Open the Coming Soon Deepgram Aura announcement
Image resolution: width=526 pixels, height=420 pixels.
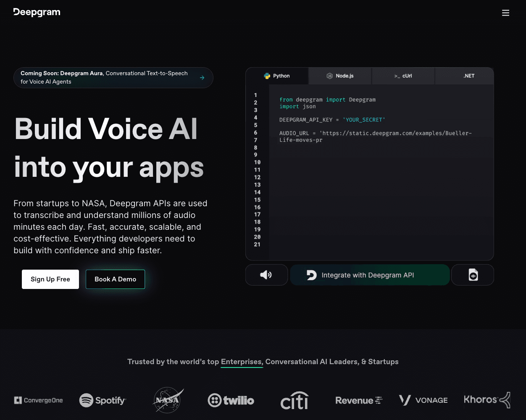click(x=113, y=78)
